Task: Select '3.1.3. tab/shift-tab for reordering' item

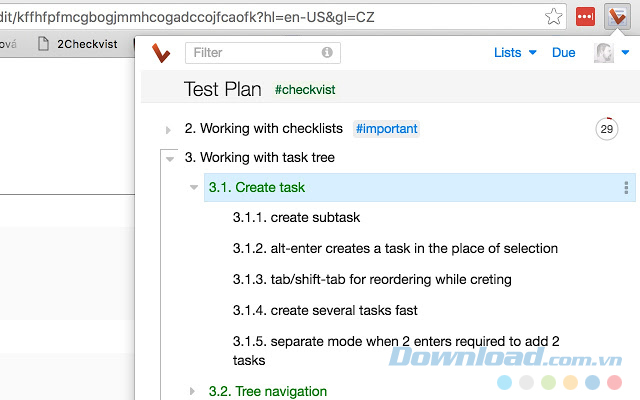Action: tap(372, 279)
